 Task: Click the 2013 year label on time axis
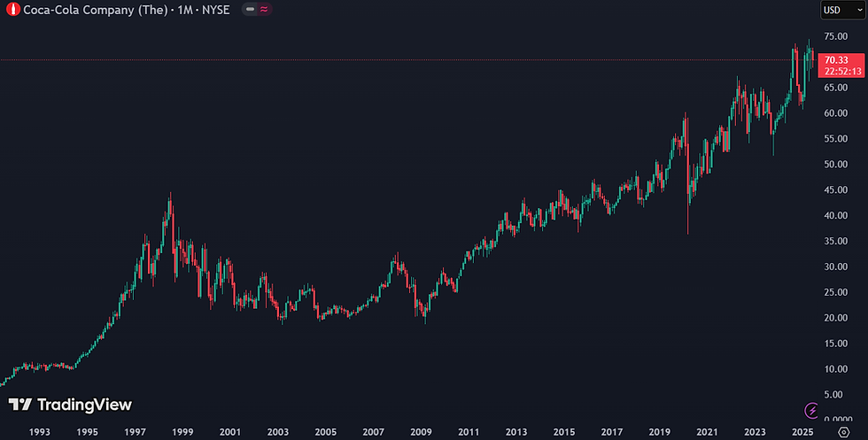click(515, 432)
